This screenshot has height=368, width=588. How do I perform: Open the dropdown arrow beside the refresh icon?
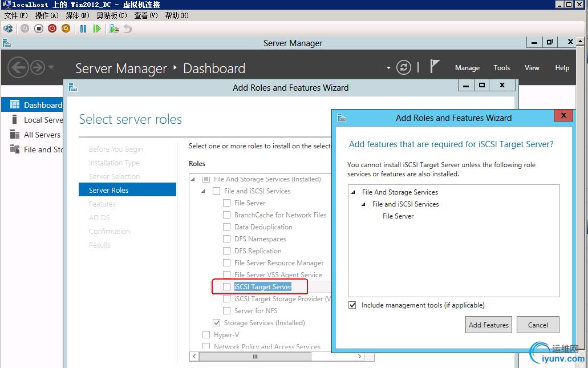388,68
